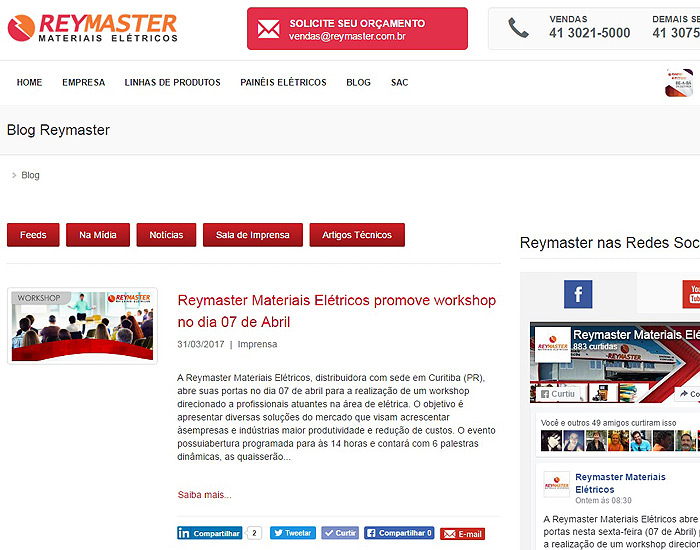Click the Na Mídia button
The image size is (700, 550).
(98, 235)
